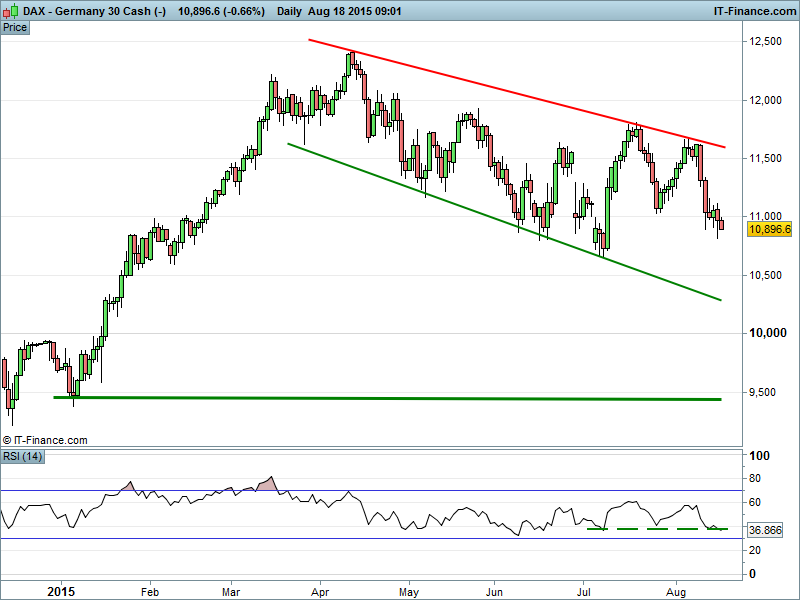
Task: Select the dashed green line on RSI
Action: (655, 528)
